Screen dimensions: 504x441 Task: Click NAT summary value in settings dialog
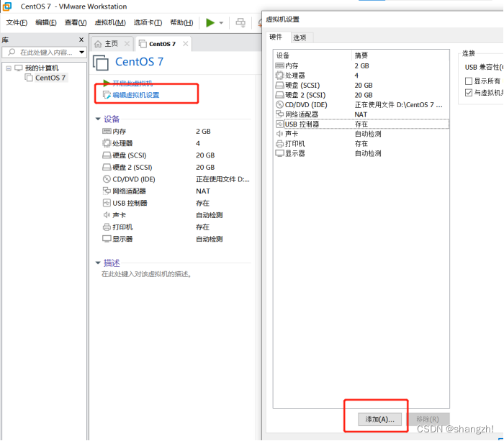pyautogui.click(x=361, y=114)
